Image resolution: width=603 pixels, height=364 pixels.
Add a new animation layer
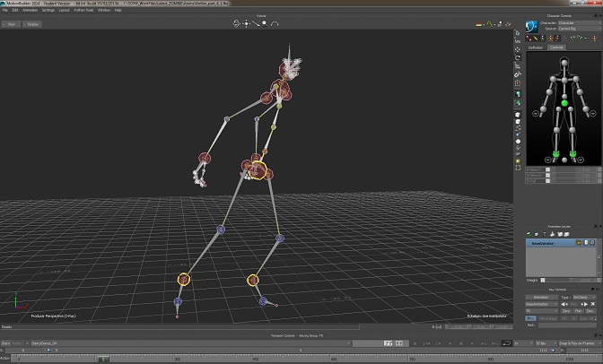point(529,234)
